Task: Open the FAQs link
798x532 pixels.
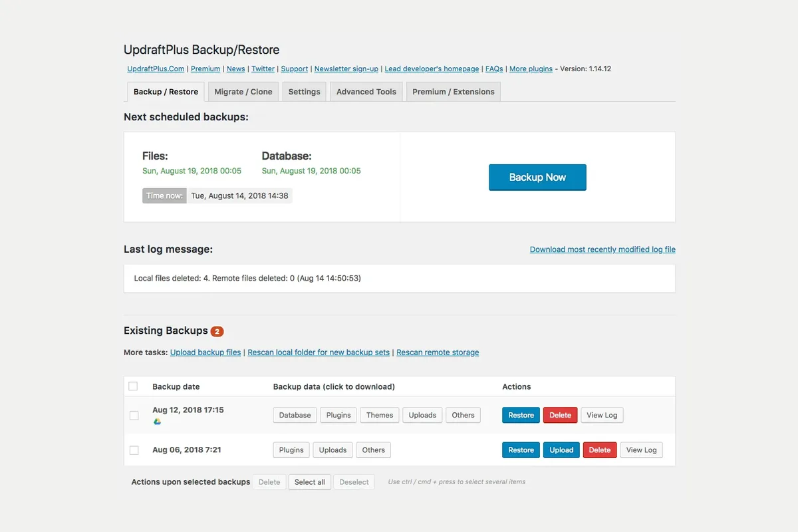Action: tap(494, 68)
